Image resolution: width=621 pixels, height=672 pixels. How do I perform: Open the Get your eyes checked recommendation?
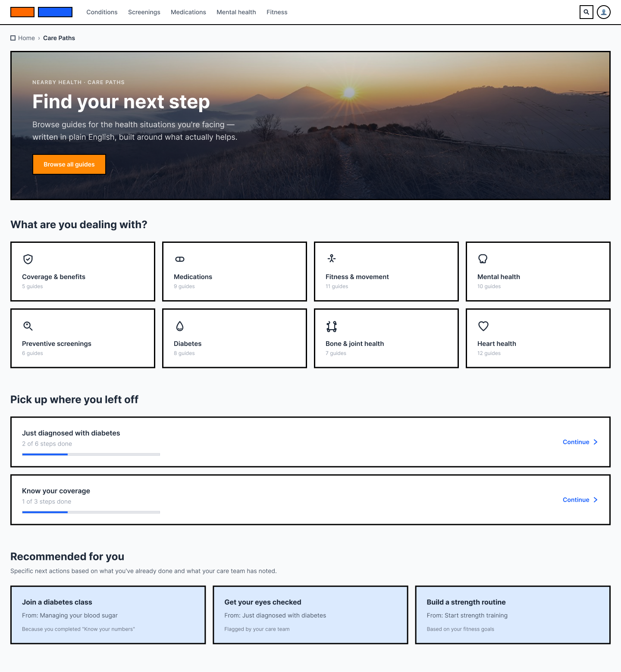click(310, 615)
